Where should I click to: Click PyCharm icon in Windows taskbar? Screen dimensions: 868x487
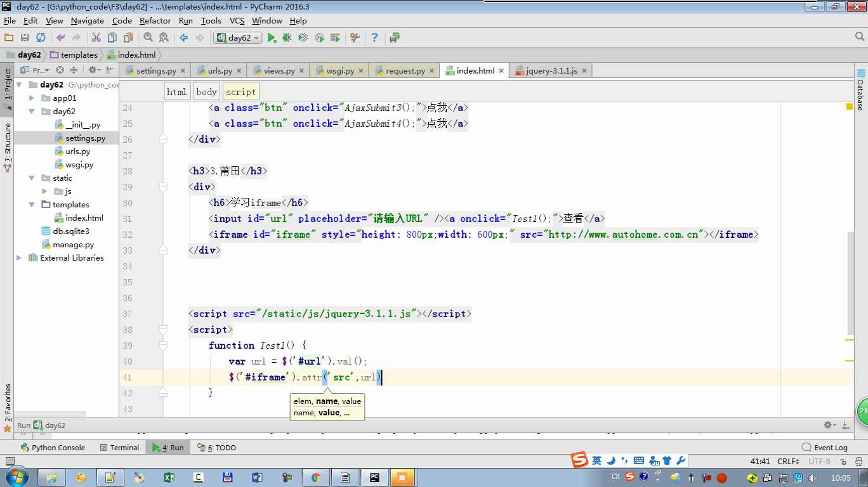374,477
